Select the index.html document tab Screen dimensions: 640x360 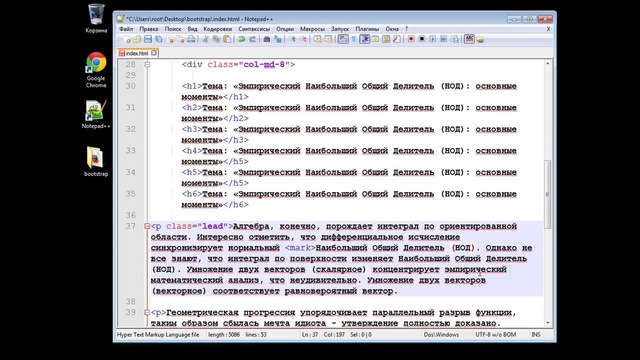137,53
